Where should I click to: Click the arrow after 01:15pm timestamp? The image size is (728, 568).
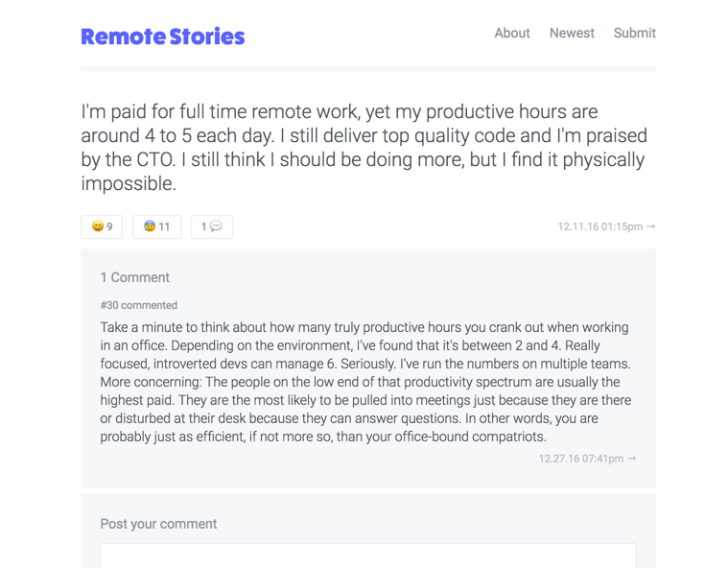650,226
